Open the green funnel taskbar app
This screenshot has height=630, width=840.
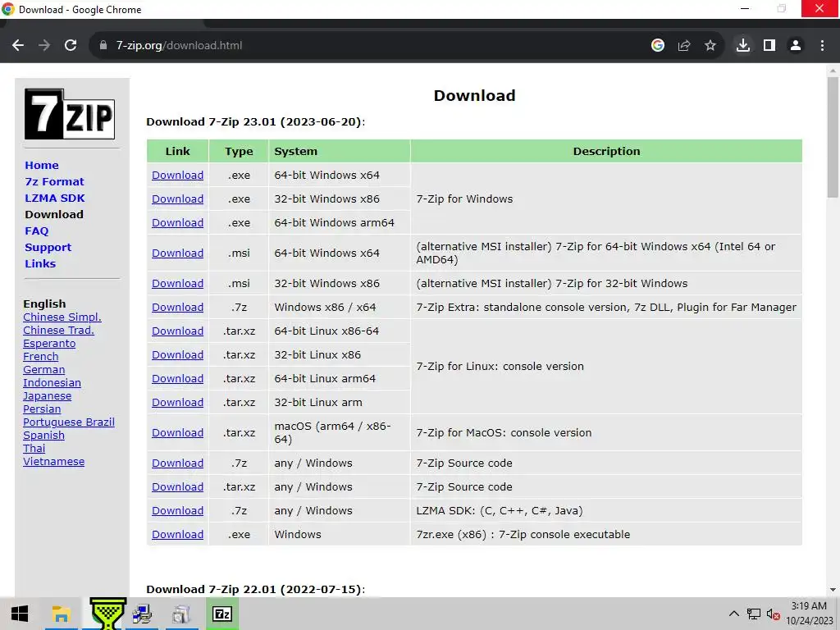click(x=107, y=614)
